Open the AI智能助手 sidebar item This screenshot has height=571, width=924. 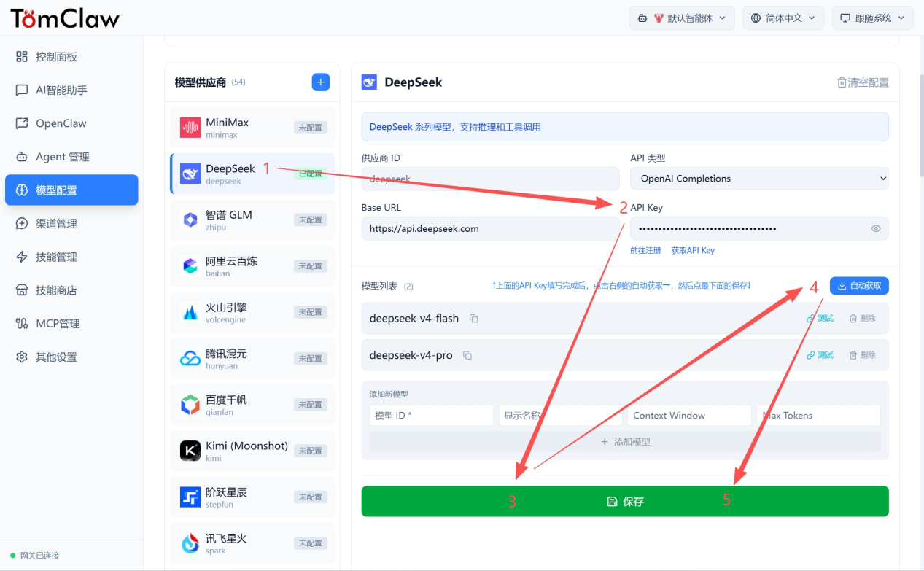point(71,90)
